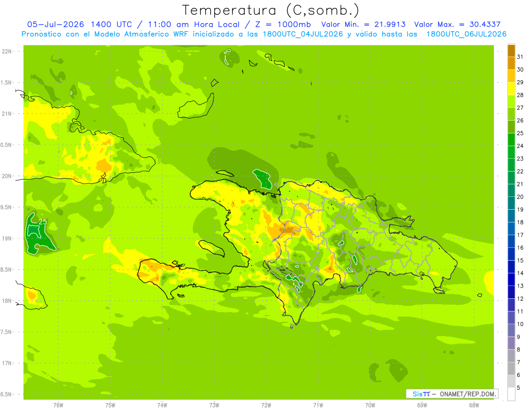This screenshot has height=411, width=532.
Task: Click the '22N' latitude label
Action: click(7, 51)
